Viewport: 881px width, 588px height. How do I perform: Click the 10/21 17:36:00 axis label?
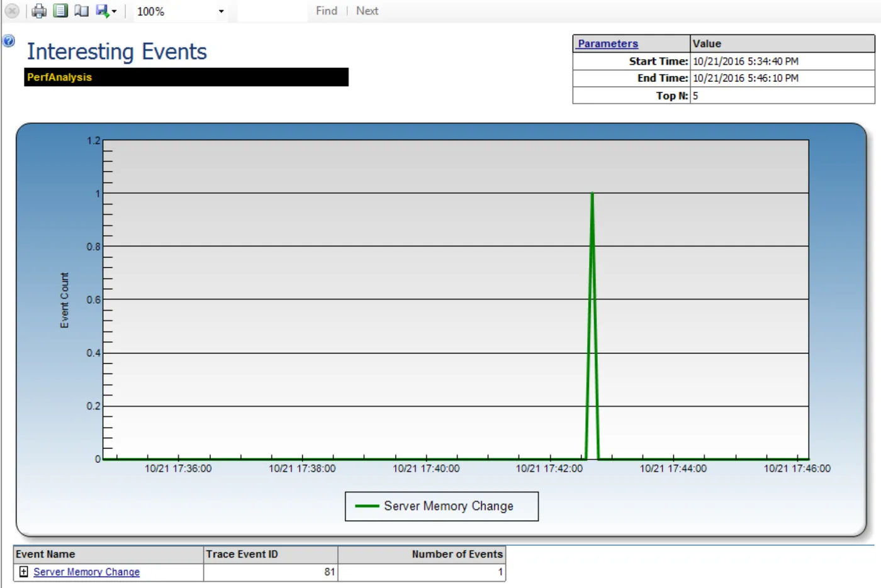(178, 469)
